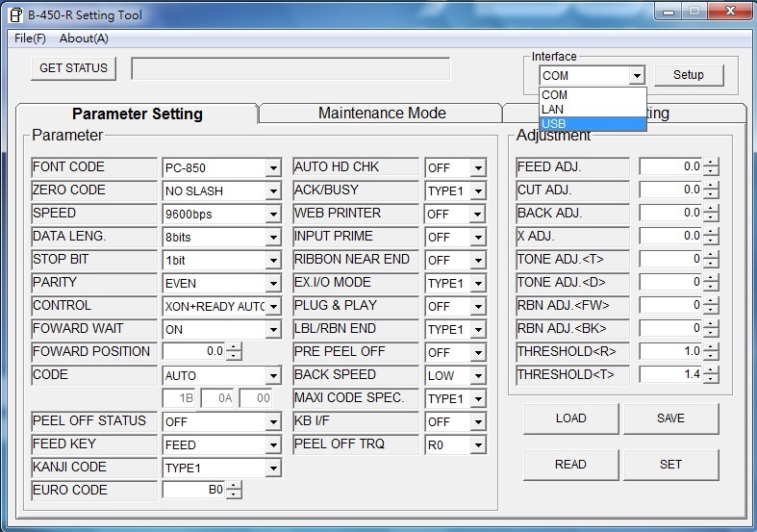The height and width of the screenshot is (532, 757).
Task: Click the B-450-R app icon in title bar
Action: (14, 13)
